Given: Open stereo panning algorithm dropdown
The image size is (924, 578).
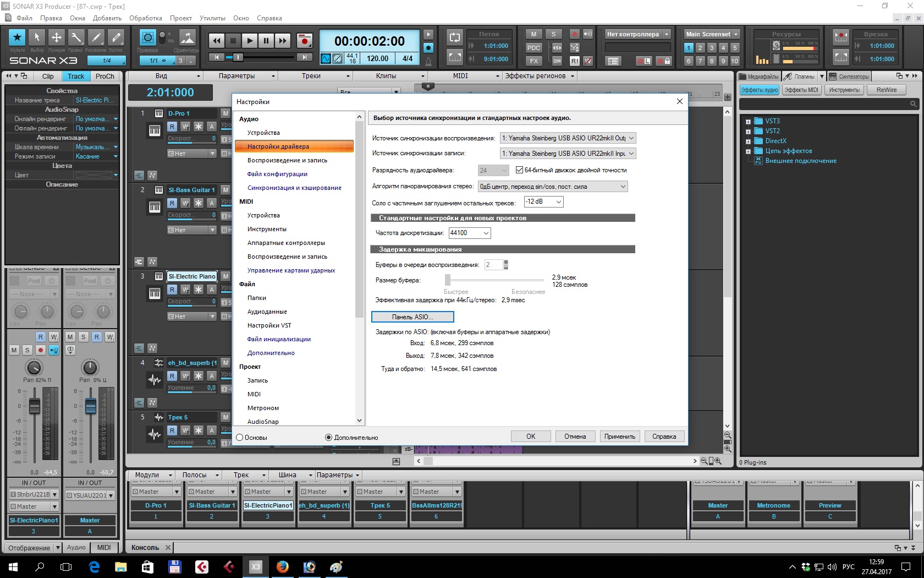Looking at the screenshot, I should tap(553, 187).
